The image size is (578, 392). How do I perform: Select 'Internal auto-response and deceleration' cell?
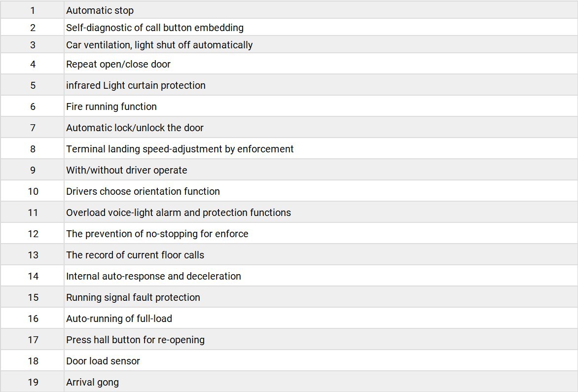[153, 276]
